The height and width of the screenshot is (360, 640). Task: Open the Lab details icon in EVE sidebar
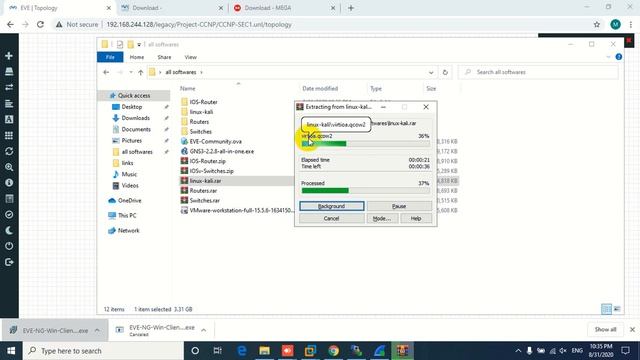[9, 199]
